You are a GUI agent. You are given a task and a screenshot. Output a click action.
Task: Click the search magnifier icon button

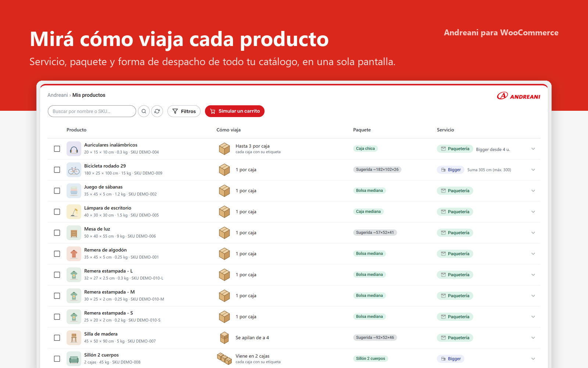(x=144, y=111)
